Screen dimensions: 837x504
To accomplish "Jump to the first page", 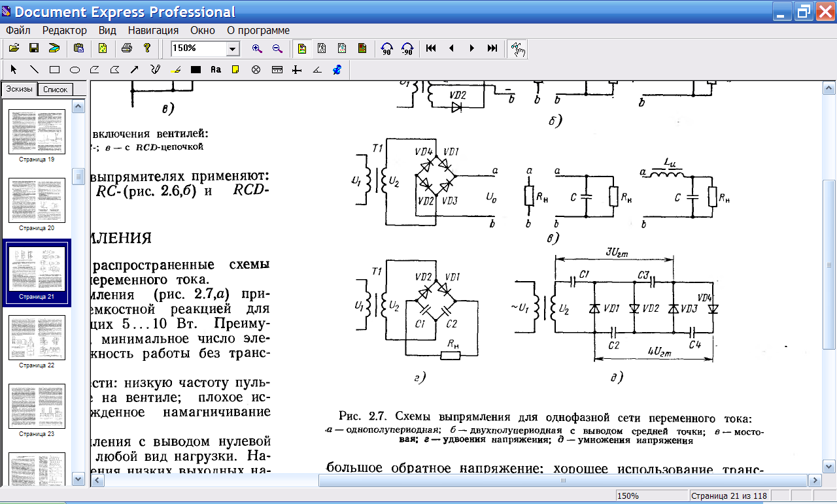I will (x=431, y=48).
